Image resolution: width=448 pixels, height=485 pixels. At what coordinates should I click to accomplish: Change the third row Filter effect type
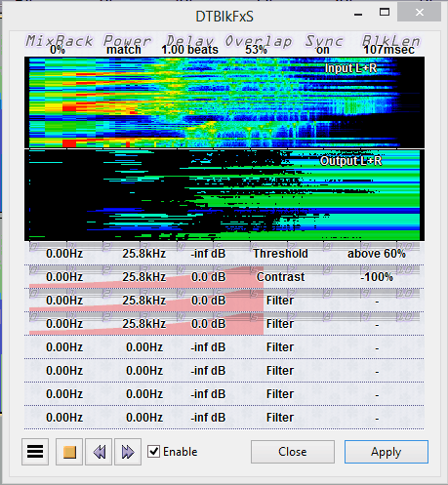pyautogui.click(x=280, y=301)
